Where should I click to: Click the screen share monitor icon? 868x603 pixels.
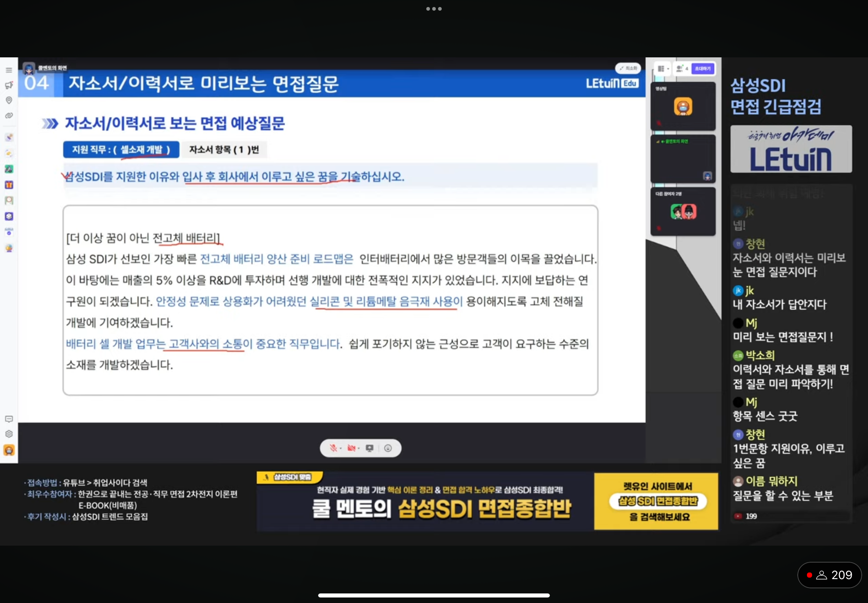[369, 448]
